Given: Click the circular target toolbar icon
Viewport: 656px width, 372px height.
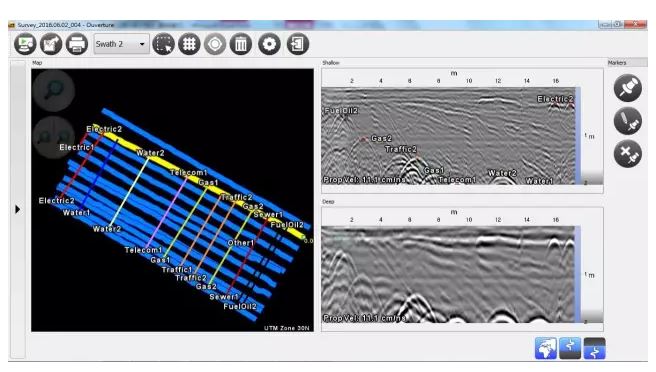Looking at the screenshot, I should 215,44.
